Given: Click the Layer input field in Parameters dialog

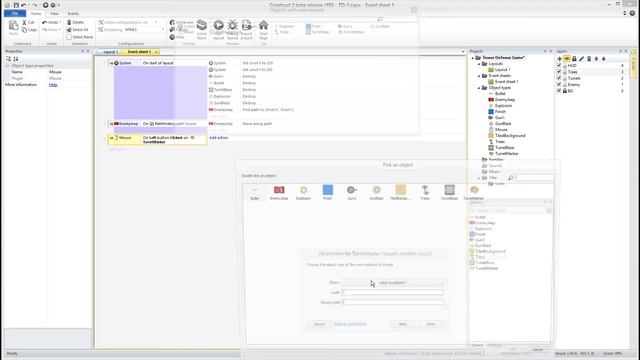Looking at the screenshot, I should coord(393,292).
